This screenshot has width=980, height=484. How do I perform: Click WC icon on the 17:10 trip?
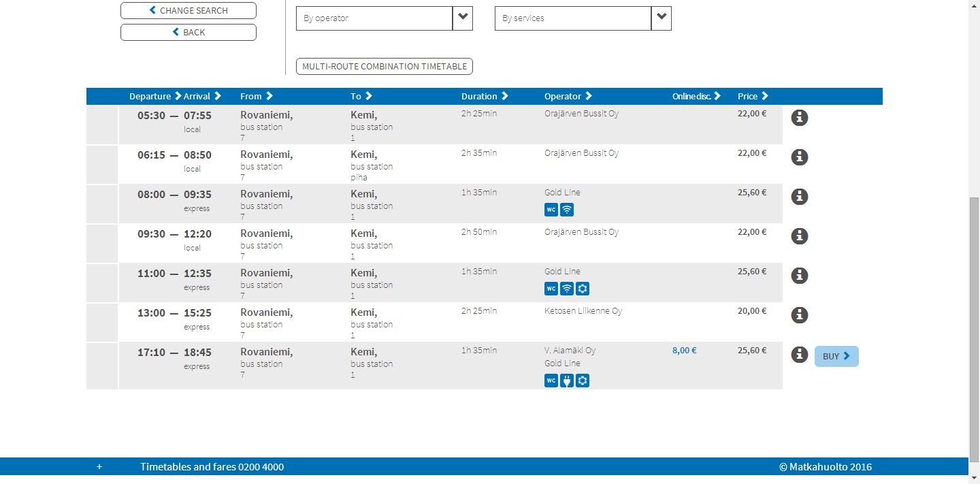click(x=551, y=381)
